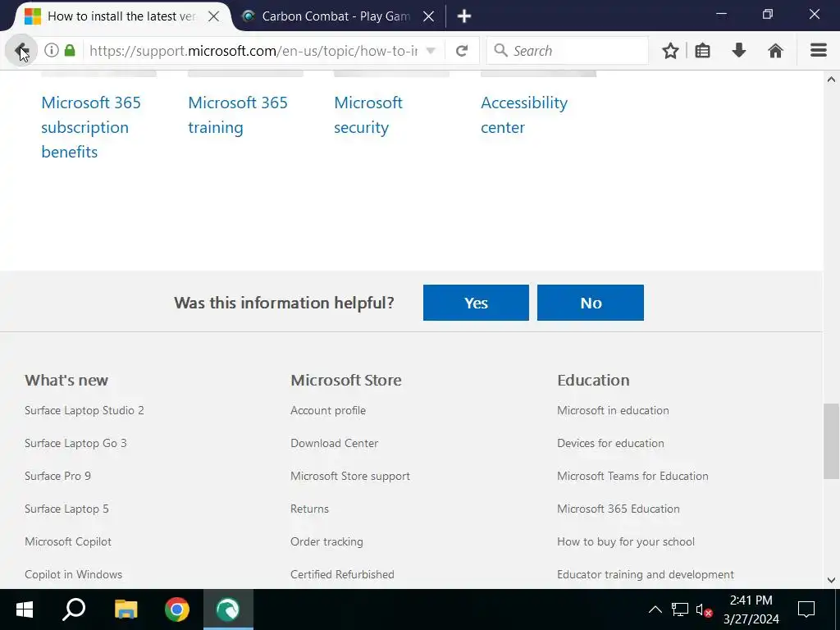Viewport: 840px width, 630px height.
Task: Open the downloads arrow icon
Action: [x=739, y=51]
